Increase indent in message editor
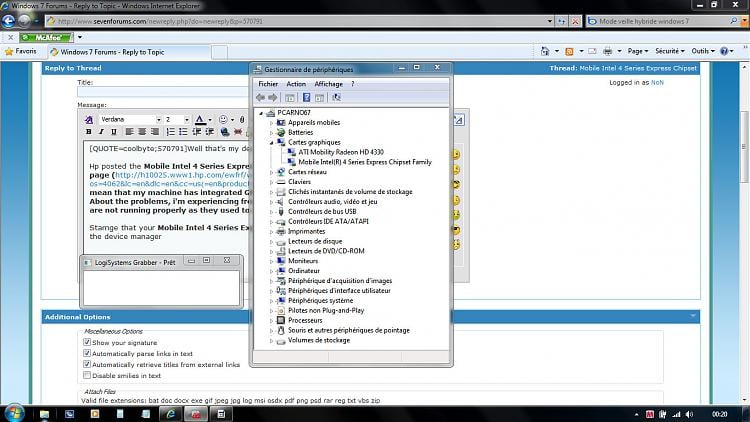 point(210,132)
